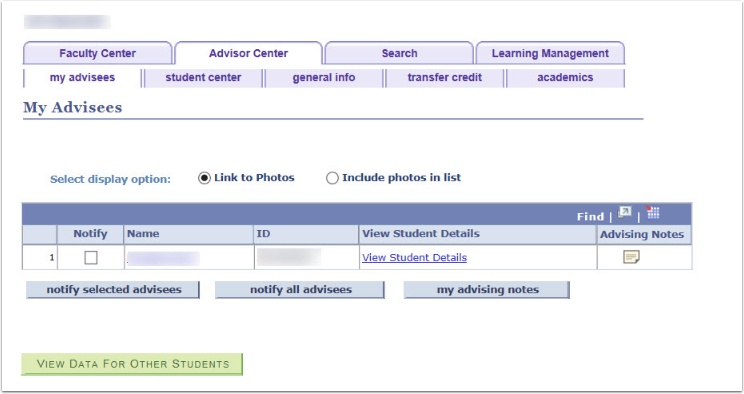The width and height of the screenshot is (744, 394).
Task: Click the download to spreadsheet grid icon
Action: [x=653, y=212]
